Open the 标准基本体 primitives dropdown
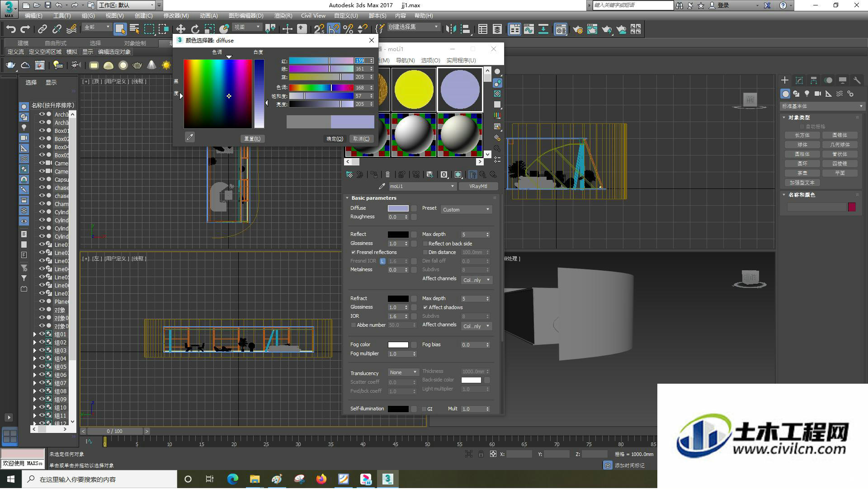868x489 pixels. (822, 106)
